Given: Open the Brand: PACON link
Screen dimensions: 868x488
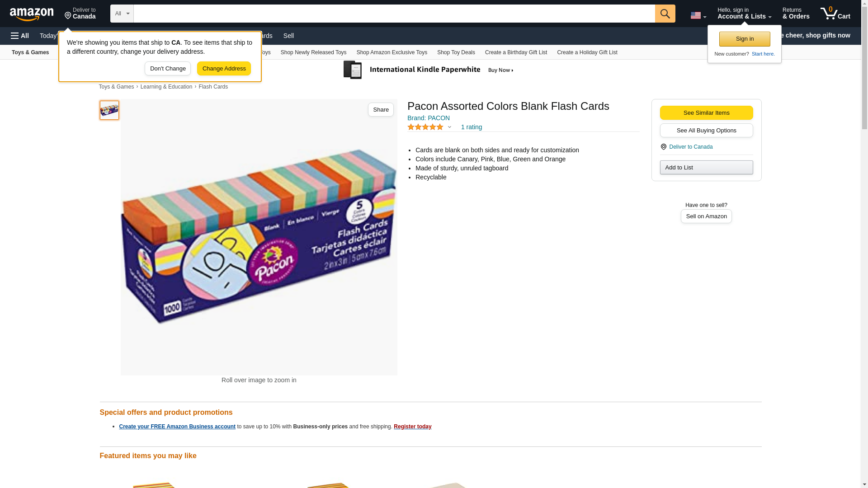Looking at the screenshot, I should 428,118.
